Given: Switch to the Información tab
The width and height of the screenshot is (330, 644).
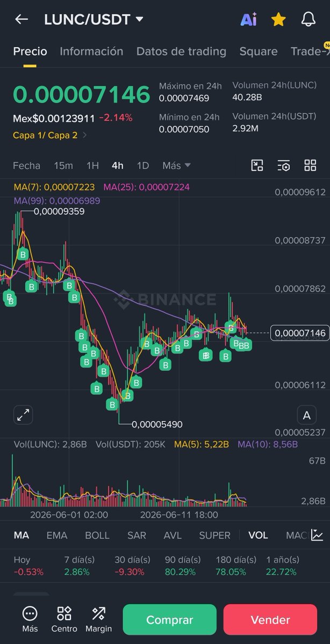Looking at the screenshot, I should click(91, 52).
